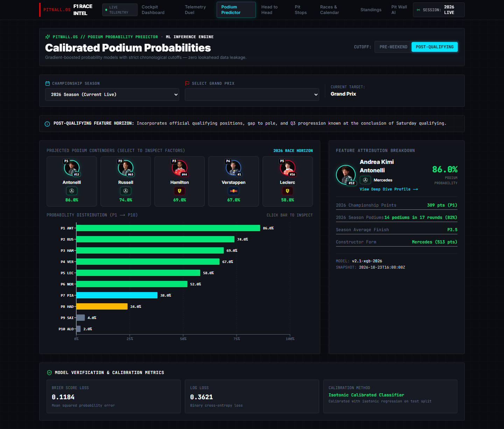Click Antonelli's avatar in the contenders row
The height and width of the screenshot is (429, 504).
point(72,168)
